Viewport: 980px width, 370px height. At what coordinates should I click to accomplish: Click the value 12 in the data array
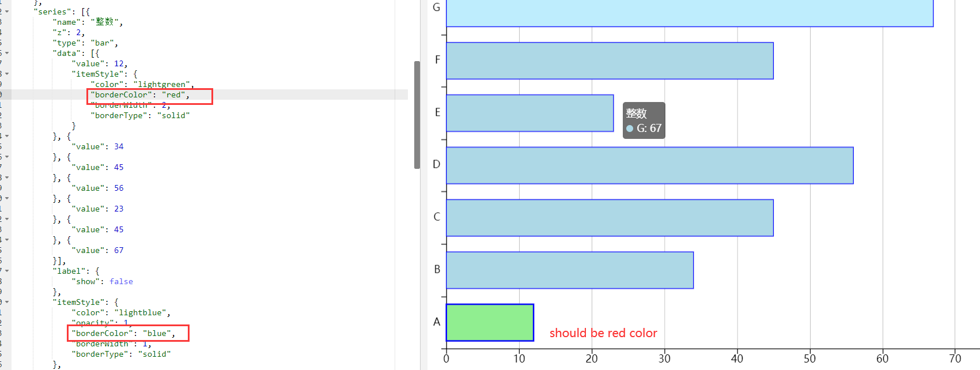[x=119, y=63]
